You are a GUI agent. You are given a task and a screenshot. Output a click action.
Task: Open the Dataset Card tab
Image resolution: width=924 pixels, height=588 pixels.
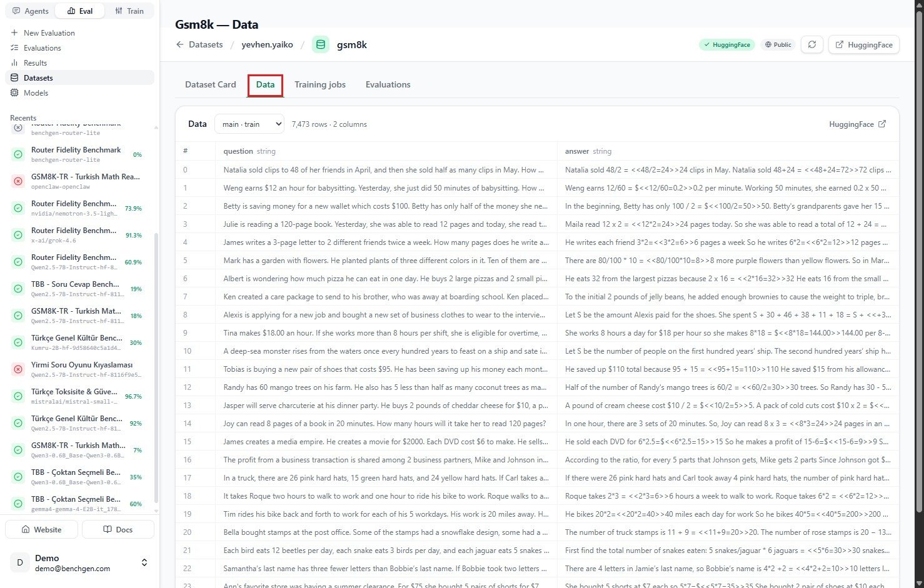[x=211, y=84]
